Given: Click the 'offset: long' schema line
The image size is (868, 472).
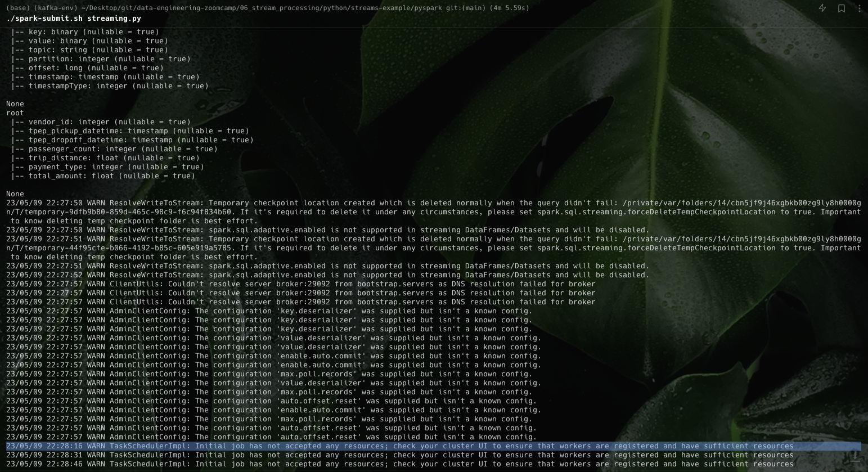Looking at the screenshot, I should pos(87,68).
